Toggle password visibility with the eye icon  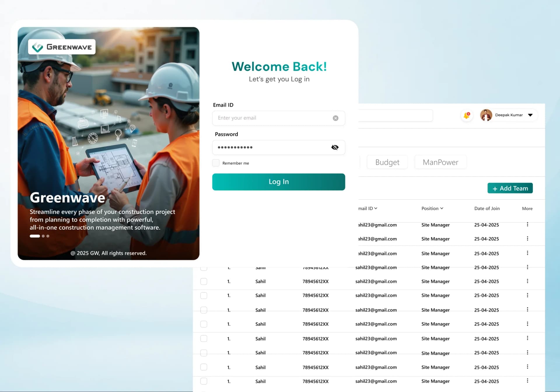(335, 147)
